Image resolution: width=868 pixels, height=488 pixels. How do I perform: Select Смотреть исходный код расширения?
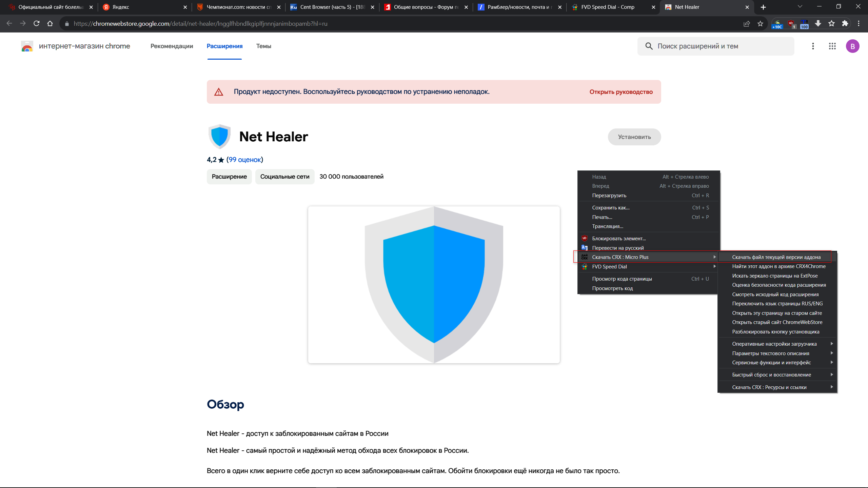[777, 294]
